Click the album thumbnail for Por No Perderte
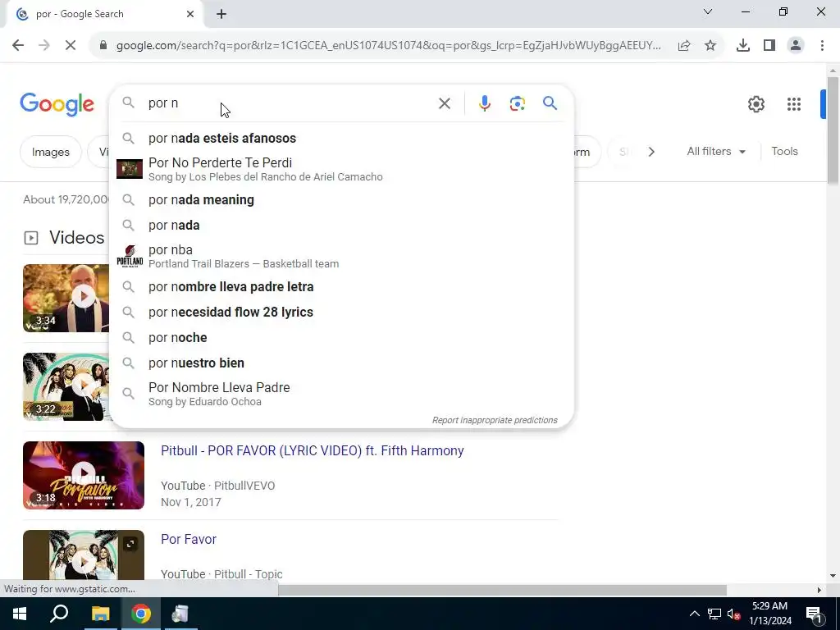 click(130, 169)
